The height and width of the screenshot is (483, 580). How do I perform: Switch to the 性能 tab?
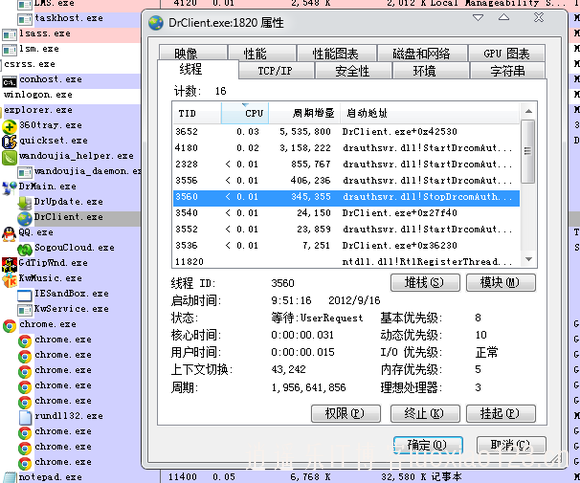click(x=262, y=53)
